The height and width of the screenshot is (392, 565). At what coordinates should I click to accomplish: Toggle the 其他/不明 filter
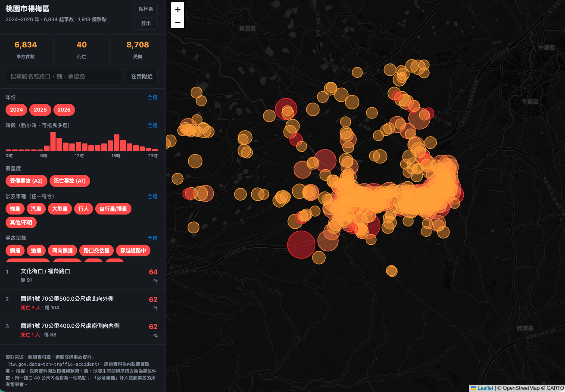click(x=21, y=223)
